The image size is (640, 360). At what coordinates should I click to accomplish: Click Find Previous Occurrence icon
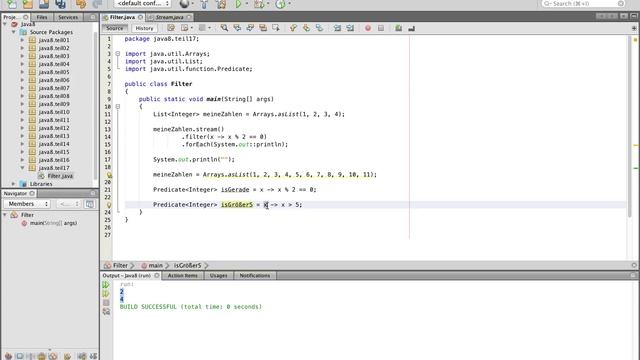237,28
